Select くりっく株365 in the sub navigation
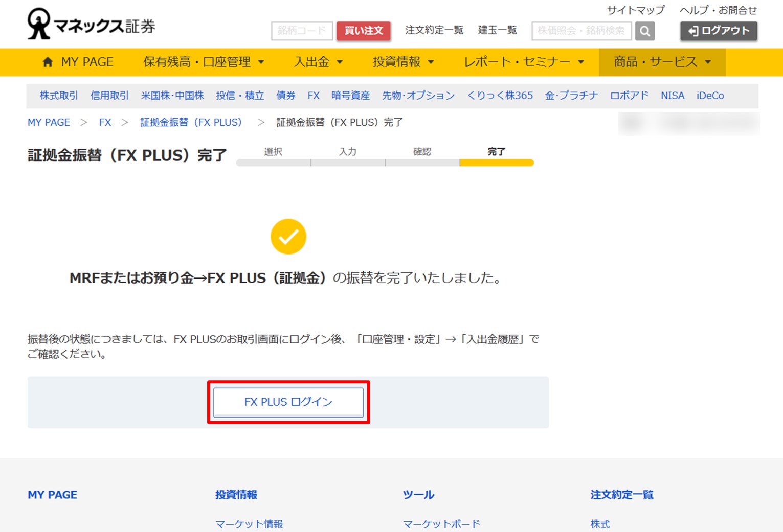The width and height of the screenshot is (783, 532). point(500,96)
